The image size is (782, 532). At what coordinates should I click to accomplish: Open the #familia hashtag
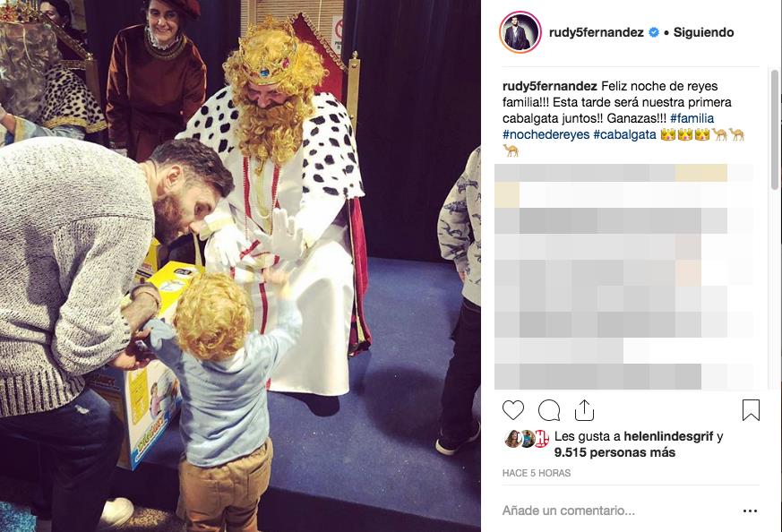pos(692,118)
